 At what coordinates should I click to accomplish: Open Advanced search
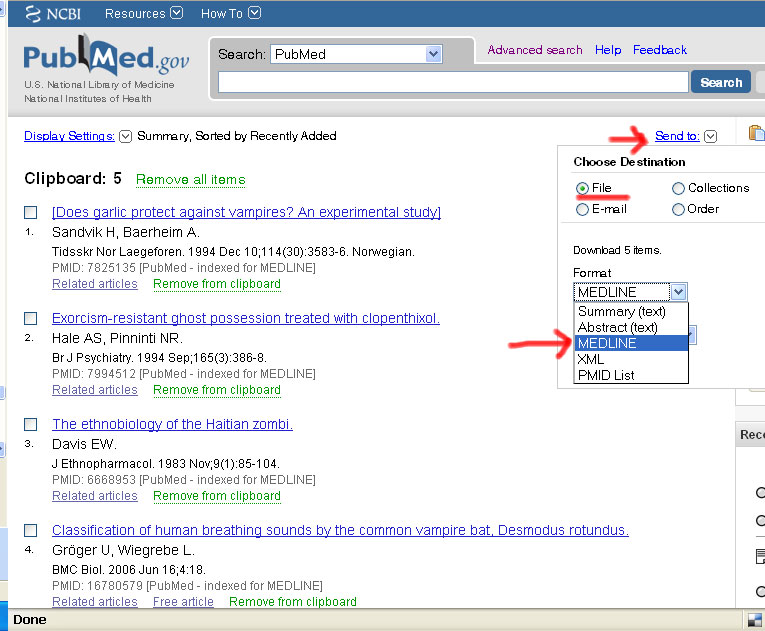(535, 50)
